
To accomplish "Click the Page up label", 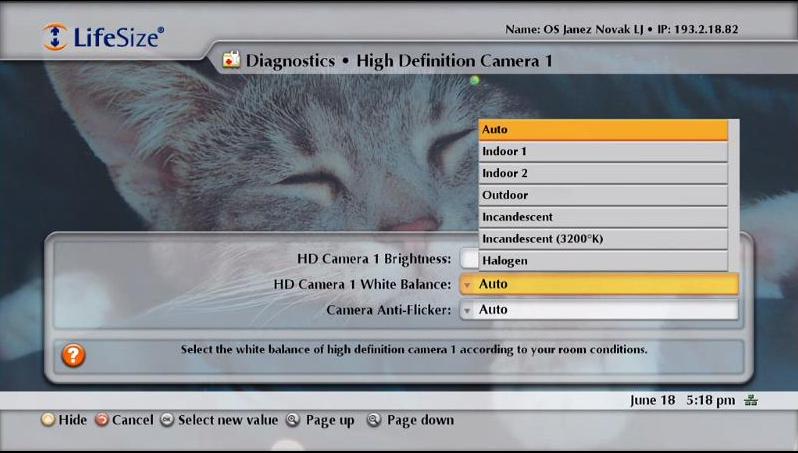I will (x=330, y=420).
